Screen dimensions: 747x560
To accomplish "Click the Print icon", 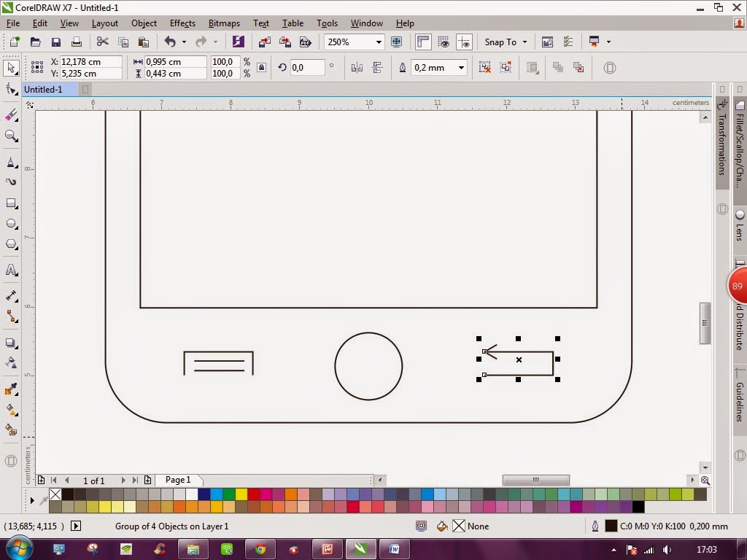I will tap(76, 42).
